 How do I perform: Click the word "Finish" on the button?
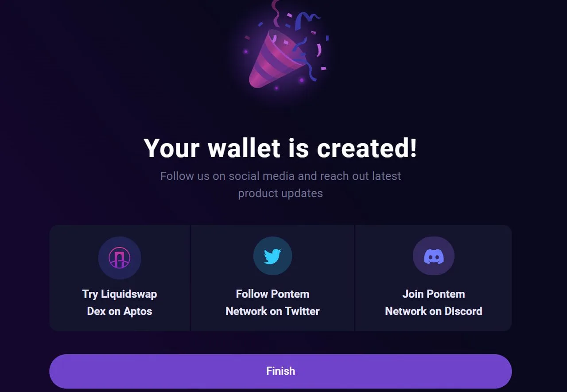[x=280, y=371]
